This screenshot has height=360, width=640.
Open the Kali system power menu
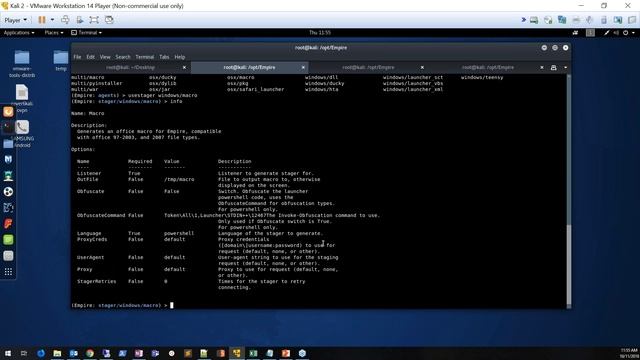tap(629, 33)
